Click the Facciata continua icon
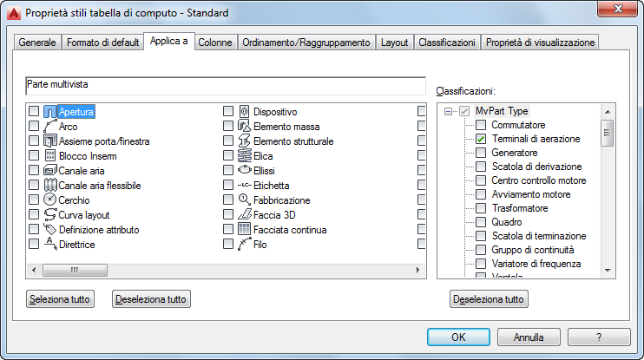 click(x=244, y=230)
